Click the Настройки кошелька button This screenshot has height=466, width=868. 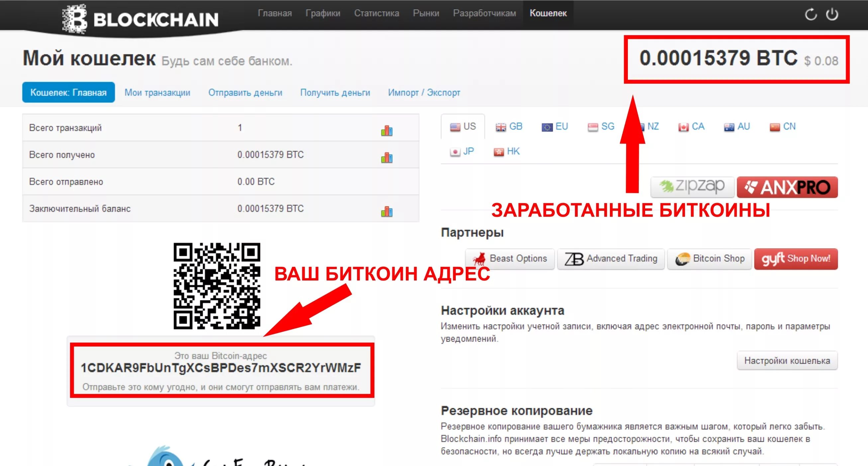coord(784,360)
